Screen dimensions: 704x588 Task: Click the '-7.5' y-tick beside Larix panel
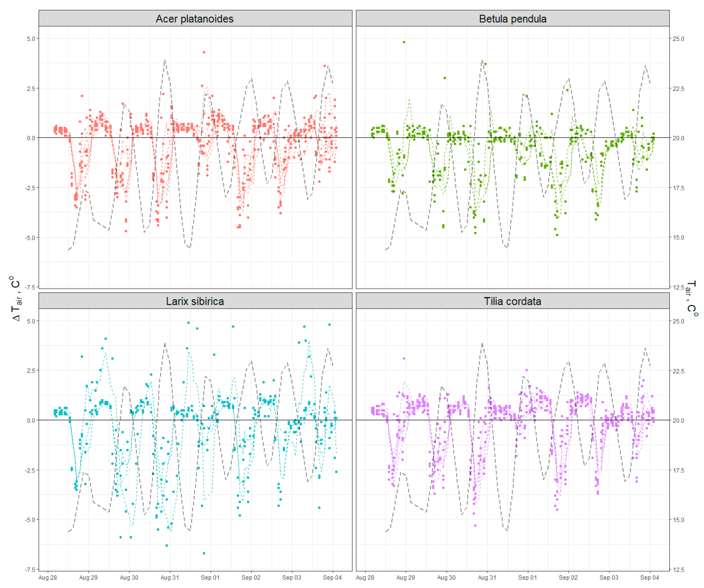point(30,570)
